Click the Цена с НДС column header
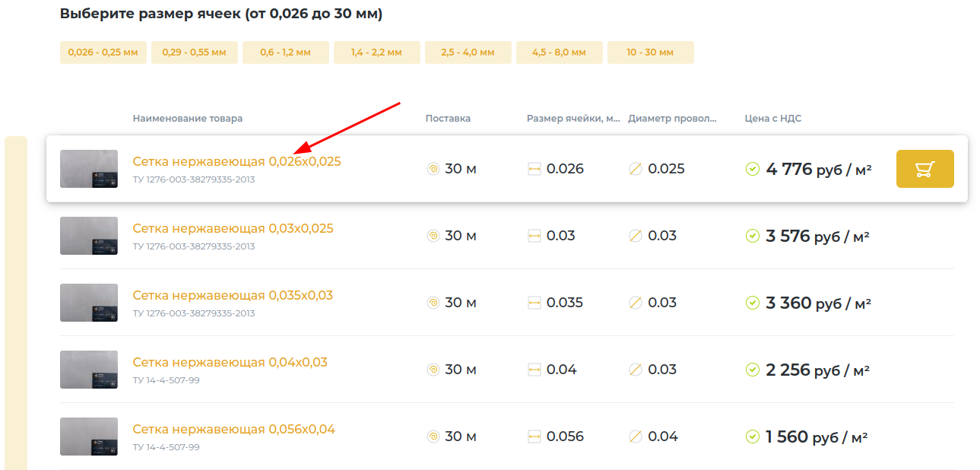 [x=772, y=119]
